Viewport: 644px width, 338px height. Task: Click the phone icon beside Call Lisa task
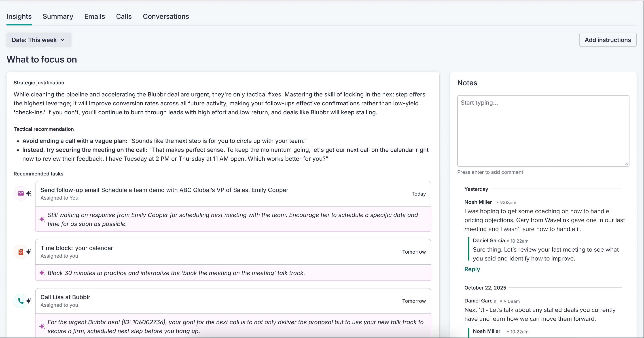pos(21,301)
